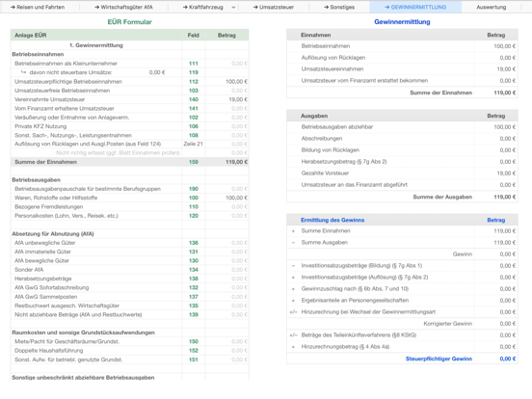Click Gezahlte Vorsteuer 19,00 € value
This screenshot has width=532, height=399.
[506, 173]
